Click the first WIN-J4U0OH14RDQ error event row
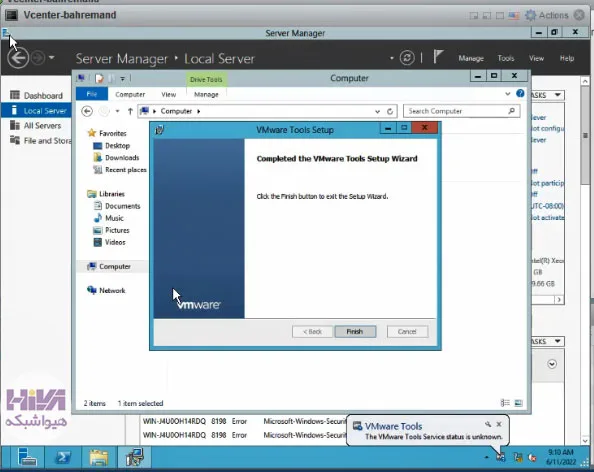Viewport: 594px width, 472px height. (244, 421)
